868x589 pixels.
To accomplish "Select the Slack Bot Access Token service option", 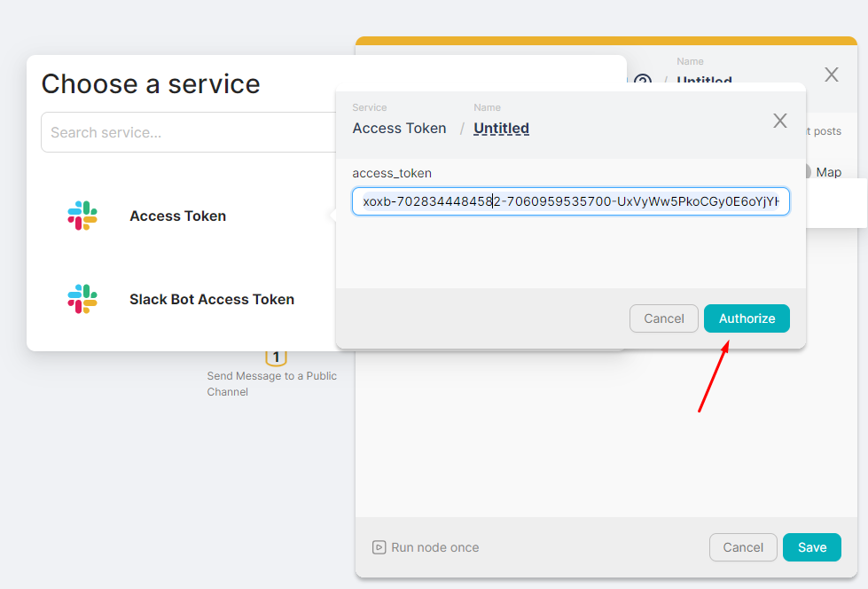I will click(x=211, y=299).
